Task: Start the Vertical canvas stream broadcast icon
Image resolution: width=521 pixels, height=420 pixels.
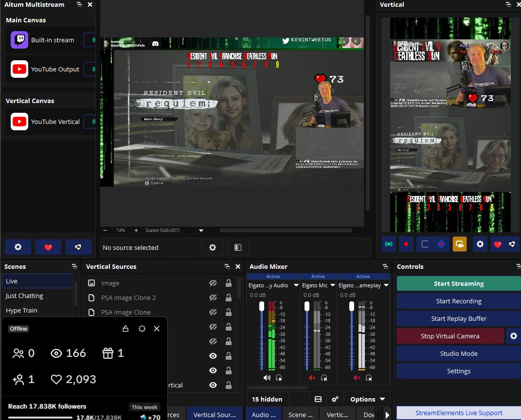Action: 388,244
